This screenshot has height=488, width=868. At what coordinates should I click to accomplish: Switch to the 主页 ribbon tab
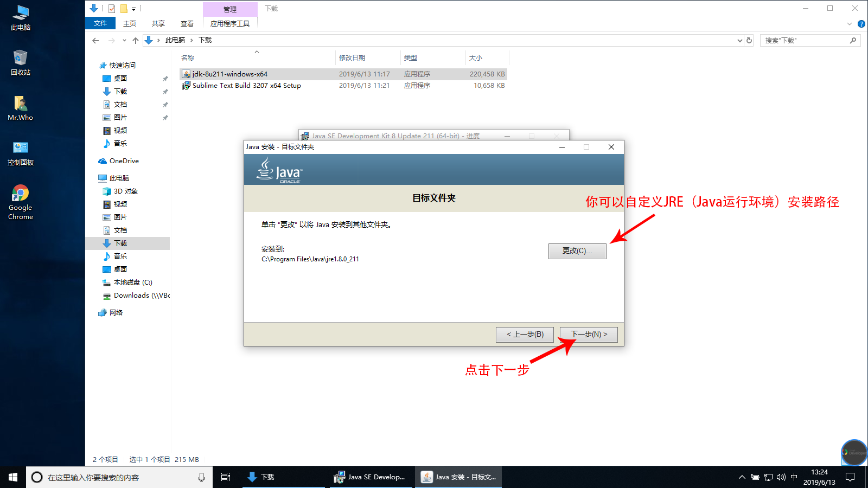130,23
